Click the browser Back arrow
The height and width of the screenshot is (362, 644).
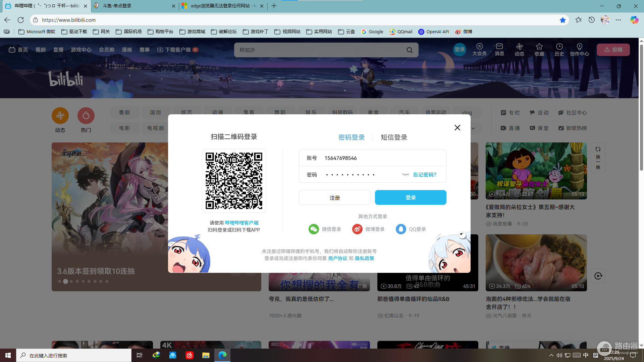pos(7,20)
